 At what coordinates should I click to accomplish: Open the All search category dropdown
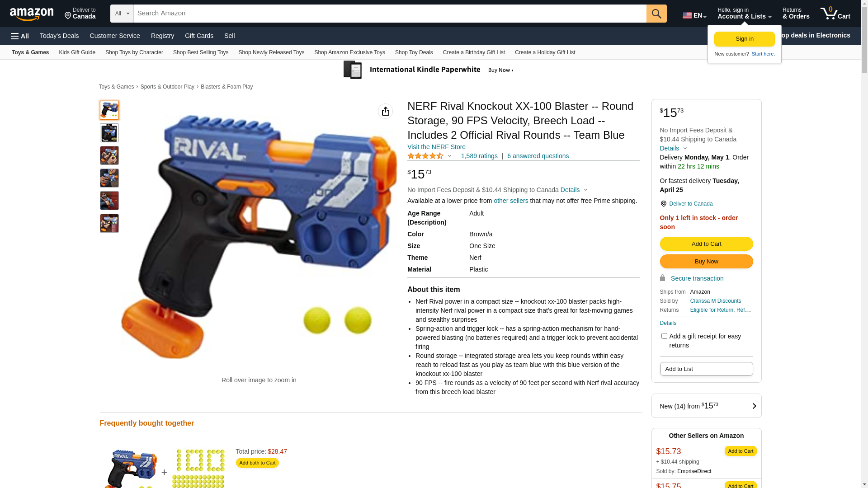122,14
